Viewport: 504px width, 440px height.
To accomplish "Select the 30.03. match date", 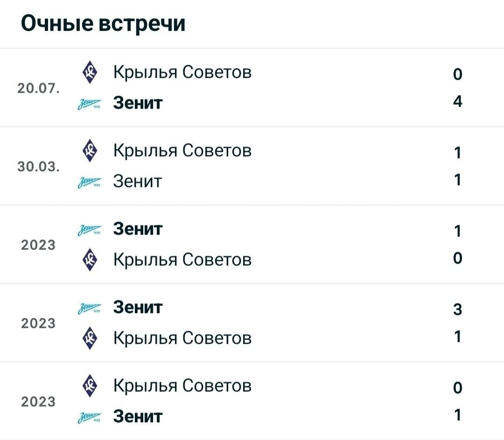I will 39,167.
